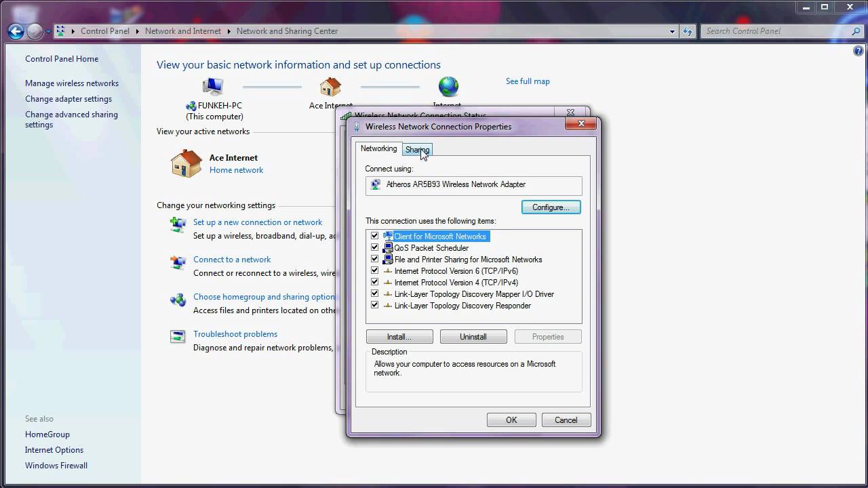Screen dimensions: 868x488
Task: Switch to the Sharing tab
Action: (x=417, y=150)
